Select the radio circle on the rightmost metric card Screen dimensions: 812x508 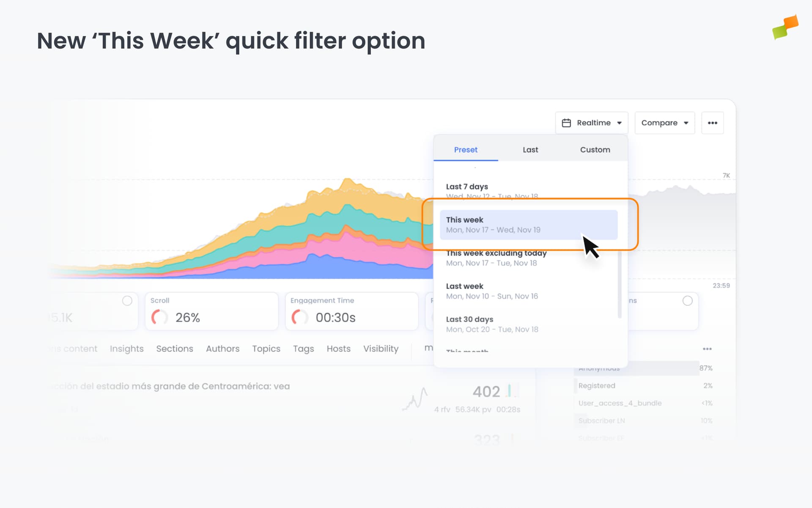click(x=688, y=301)
